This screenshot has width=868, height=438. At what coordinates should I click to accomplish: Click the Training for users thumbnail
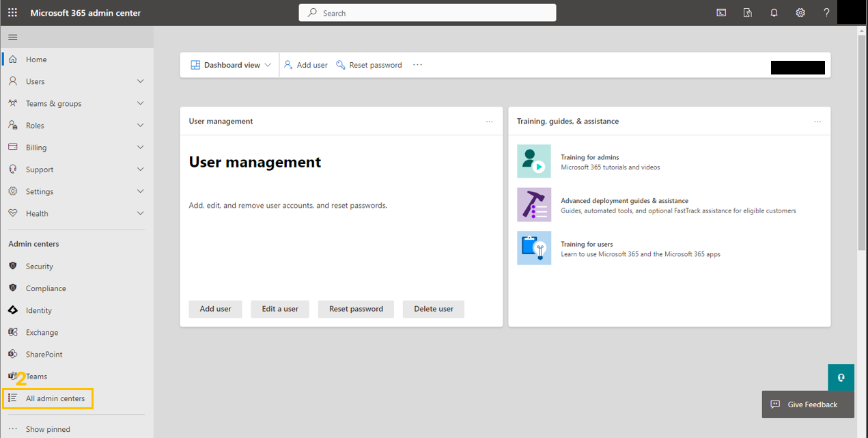[534, 248]
